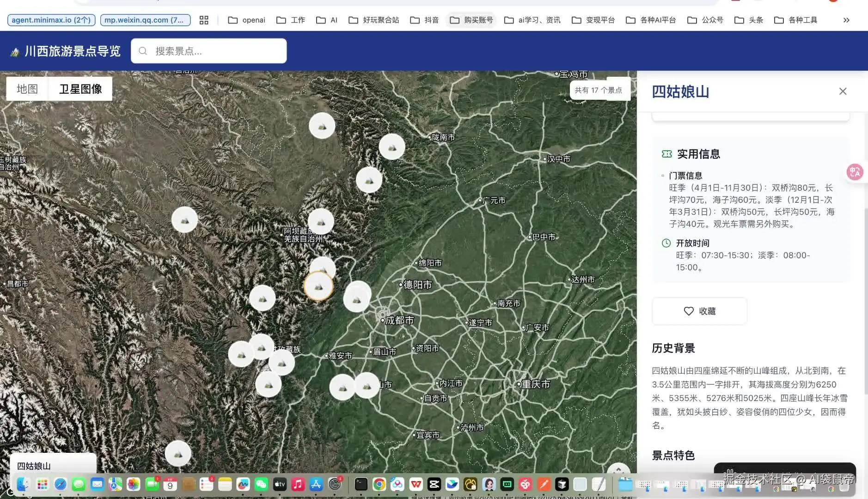
Task: Click the 川西旅游景点导览 site title
Action: tap(73, 51)
